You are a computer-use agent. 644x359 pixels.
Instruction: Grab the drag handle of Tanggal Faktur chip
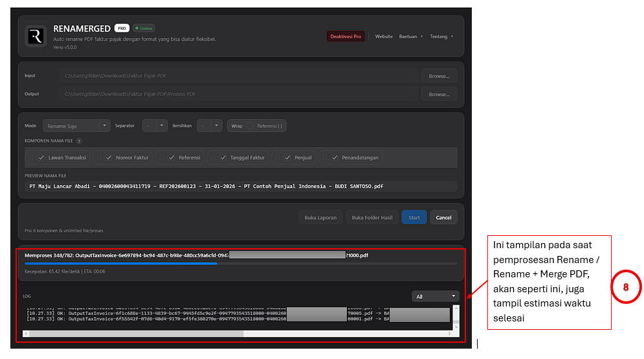[213, 157]
